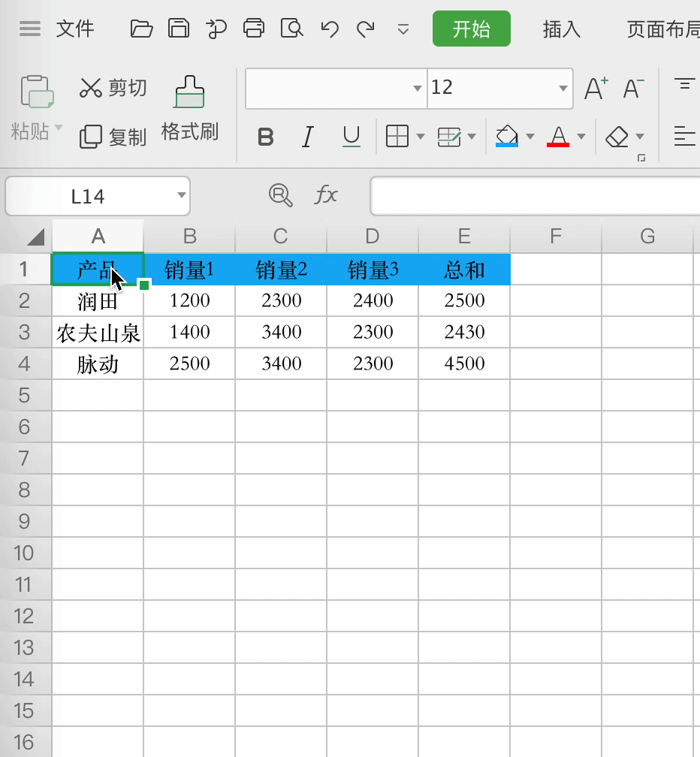Expand the 粘贴 dropdown arrow
The height and width of the screenshot is (757, 700).
point(59,128)
